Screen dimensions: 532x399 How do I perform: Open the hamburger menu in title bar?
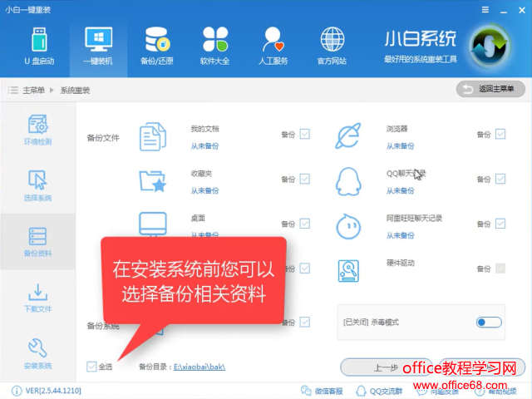[x=485, y=10]
